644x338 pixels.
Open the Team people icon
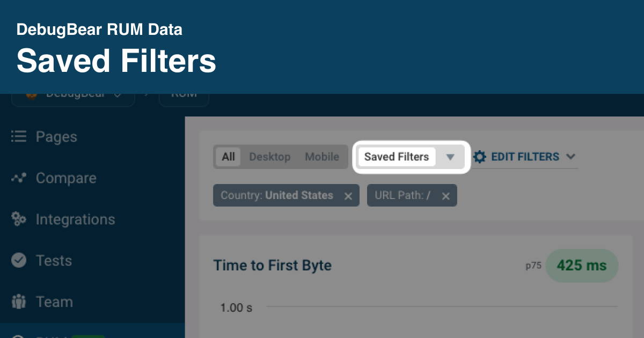pos(19,302)
